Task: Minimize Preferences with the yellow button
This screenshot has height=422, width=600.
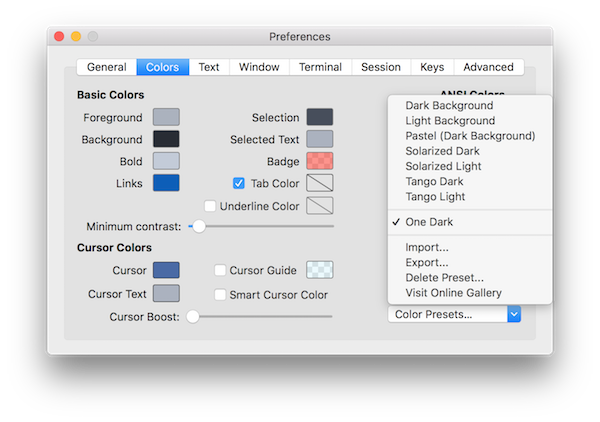Action: [x=76, y=36]
